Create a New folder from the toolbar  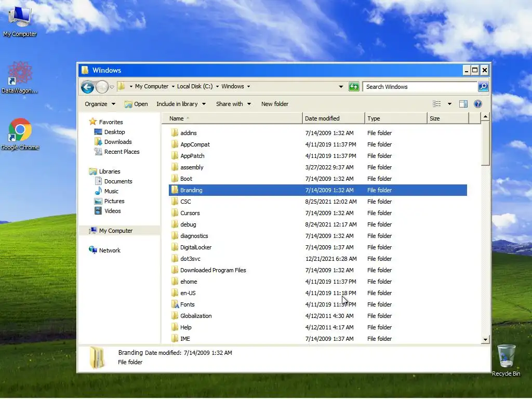pos(275,104)
